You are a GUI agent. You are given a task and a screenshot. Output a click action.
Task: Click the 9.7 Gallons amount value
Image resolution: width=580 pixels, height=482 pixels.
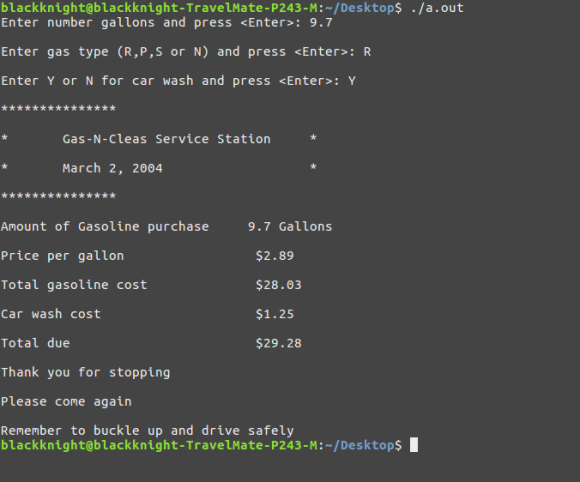[x=290, y=226]
